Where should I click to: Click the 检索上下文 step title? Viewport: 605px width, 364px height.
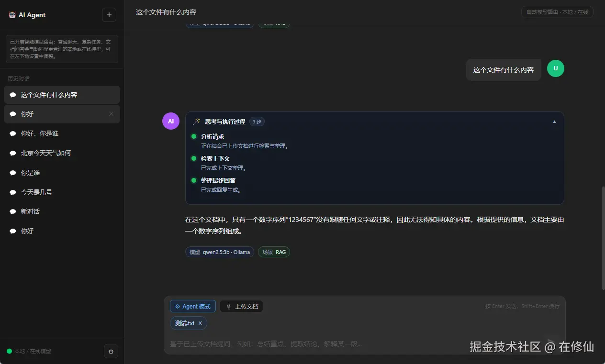(x=215, y=158)
